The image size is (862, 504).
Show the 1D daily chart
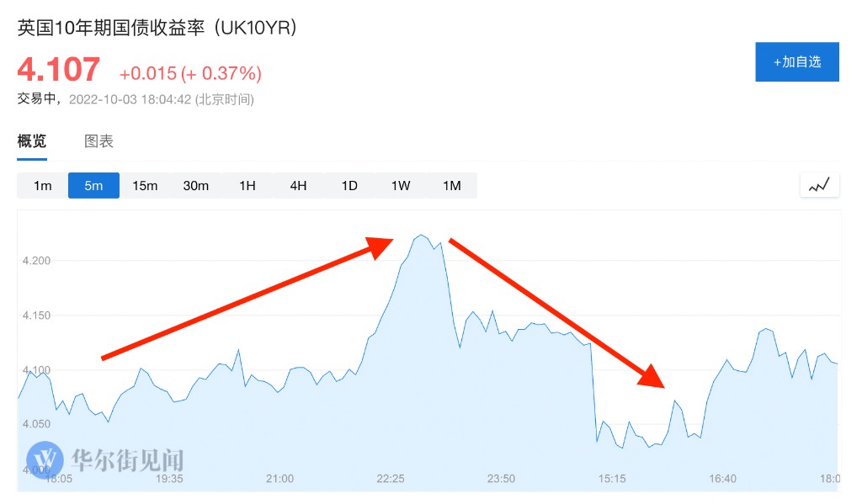pyautogui.click(x=349, y=186)
